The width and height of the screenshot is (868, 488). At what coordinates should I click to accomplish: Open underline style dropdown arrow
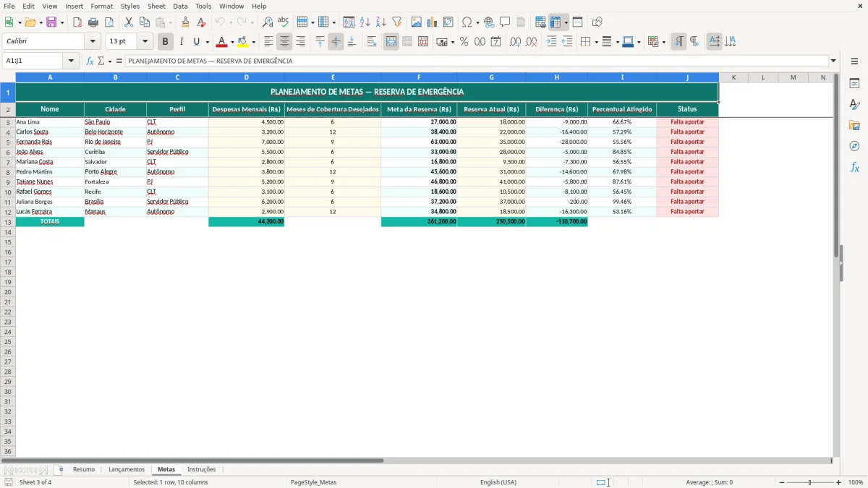pyautogui.click(x=207, y=42)
